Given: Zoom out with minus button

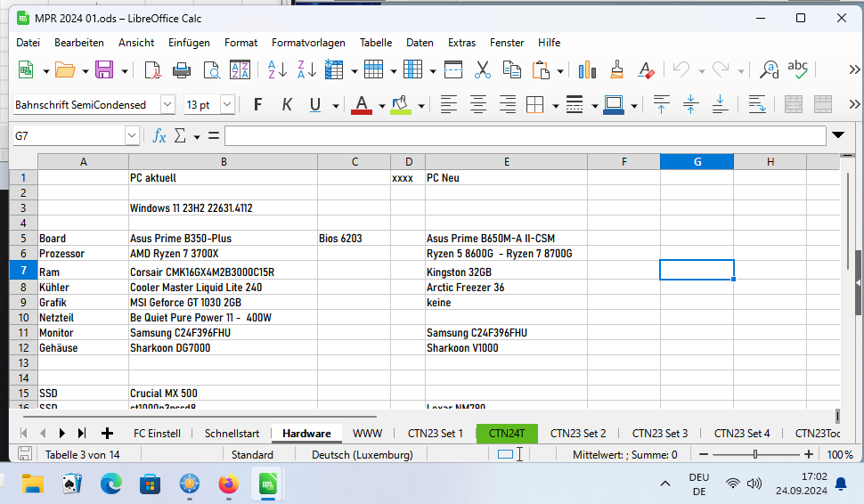Looking at the screenshot, I should 704,454.
